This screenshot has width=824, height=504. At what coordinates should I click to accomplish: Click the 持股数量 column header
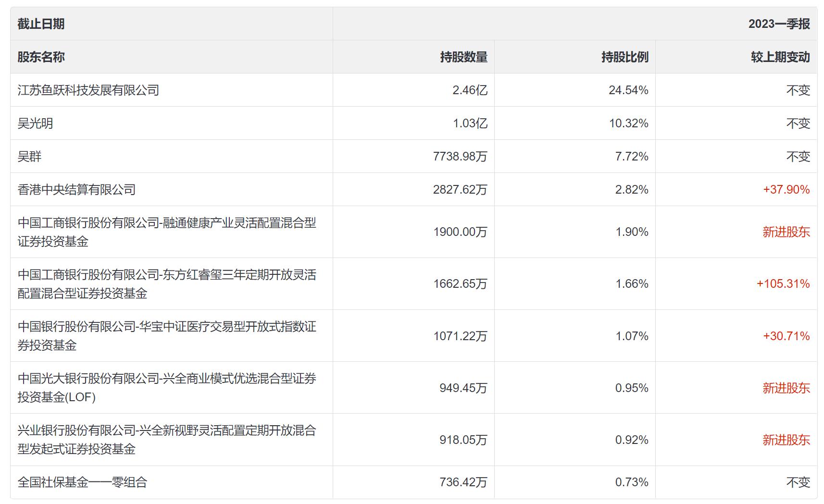pos(463,57)
